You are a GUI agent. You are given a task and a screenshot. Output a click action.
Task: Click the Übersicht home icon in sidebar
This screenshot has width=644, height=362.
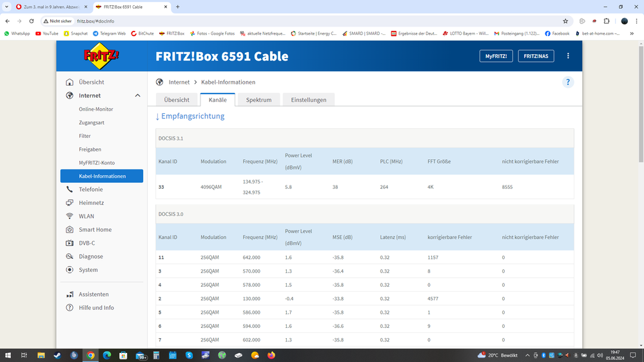pyautogui.click(x=70, y=82)
